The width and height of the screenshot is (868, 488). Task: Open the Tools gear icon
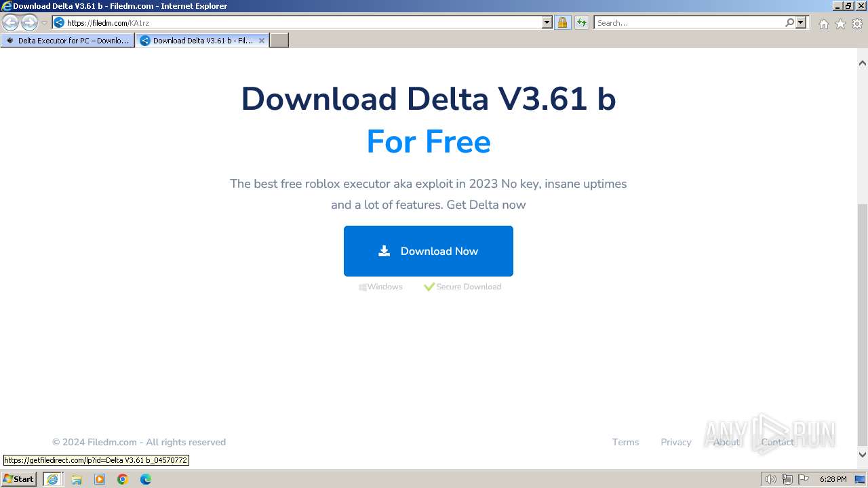point(857,24)
